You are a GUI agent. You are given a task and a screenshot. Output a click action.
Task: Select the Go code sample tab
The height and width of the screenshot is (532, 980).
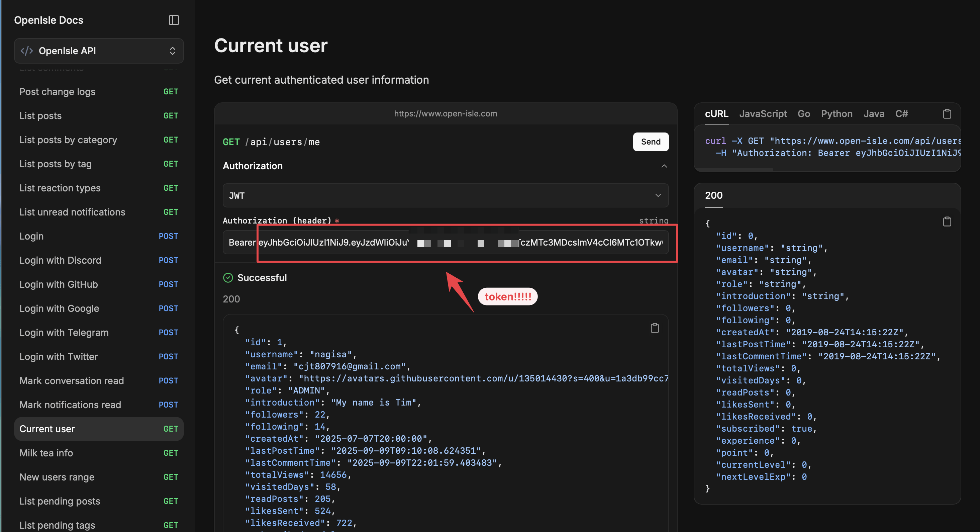(x=803, y=114)
